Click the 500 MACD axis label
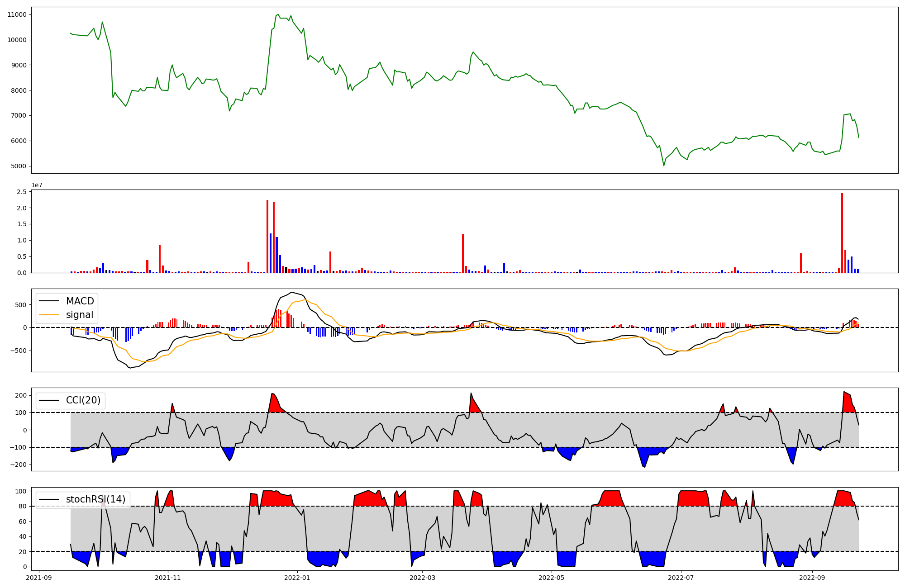 [x=21, y=305]
